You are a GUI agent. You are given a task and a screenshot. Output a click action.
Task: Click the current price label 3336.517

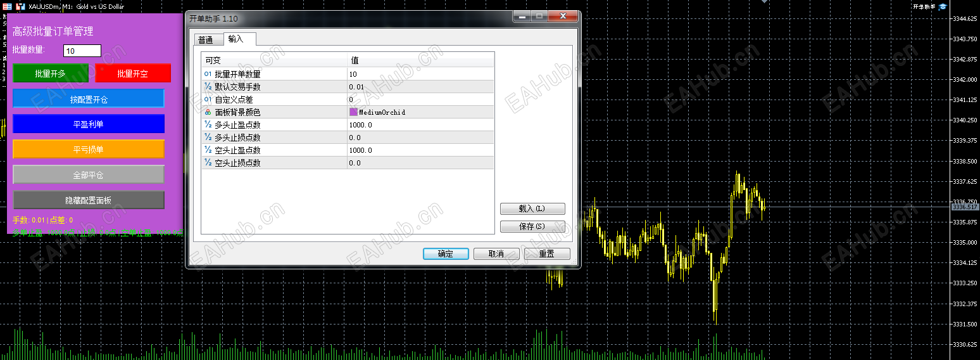pos(965,207)
